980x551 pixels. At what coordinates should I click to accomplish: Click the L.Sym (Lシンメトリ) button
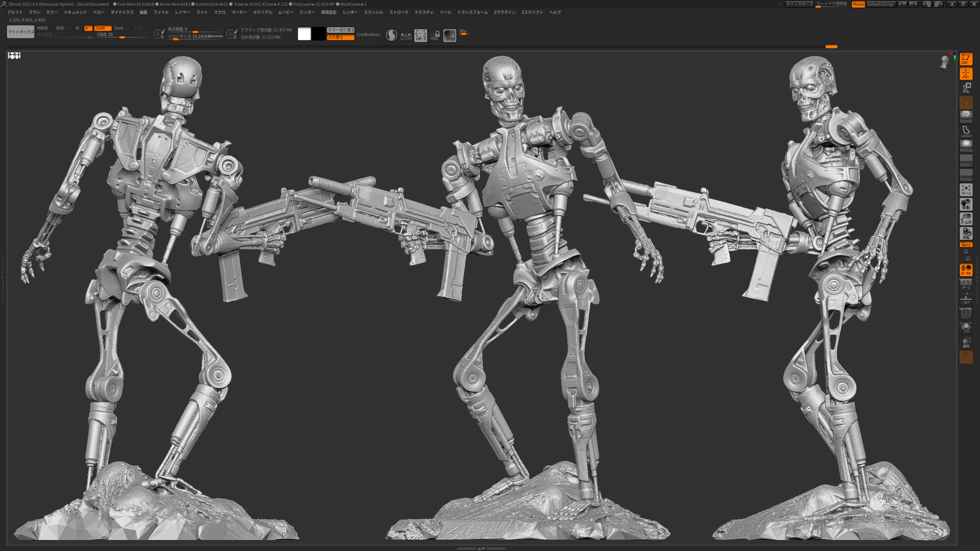coord(406,35)
